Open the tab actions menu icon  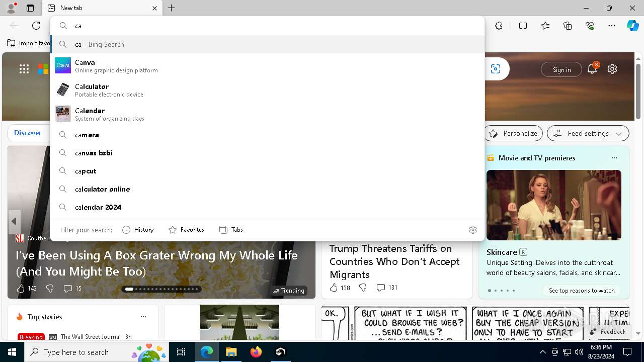point(30,8)
